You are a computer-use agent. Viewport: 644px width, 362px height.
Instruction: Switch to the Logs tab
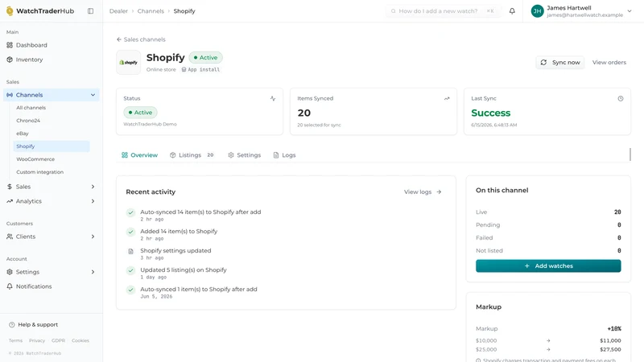[284, 155]
